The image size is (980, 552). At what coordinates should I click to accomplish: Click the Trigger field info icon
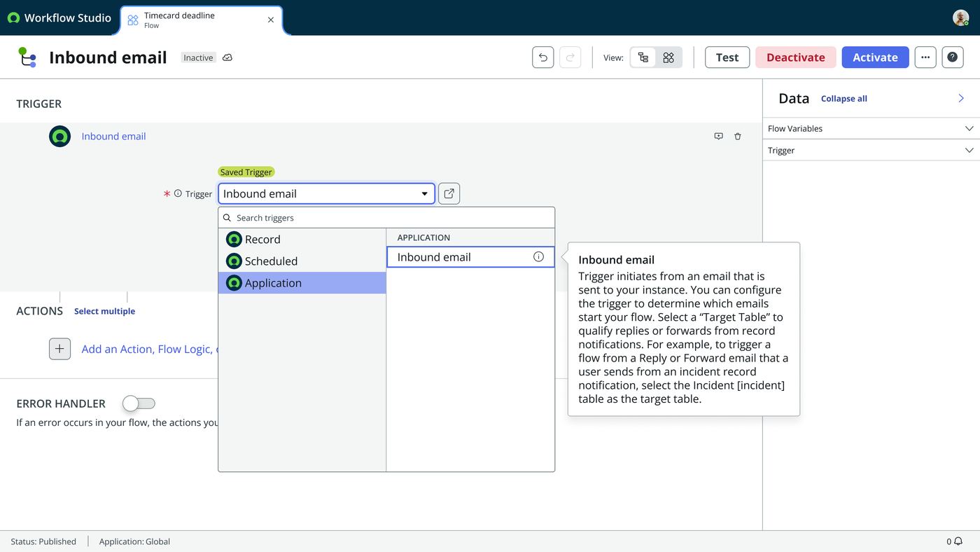click(178, 193)
